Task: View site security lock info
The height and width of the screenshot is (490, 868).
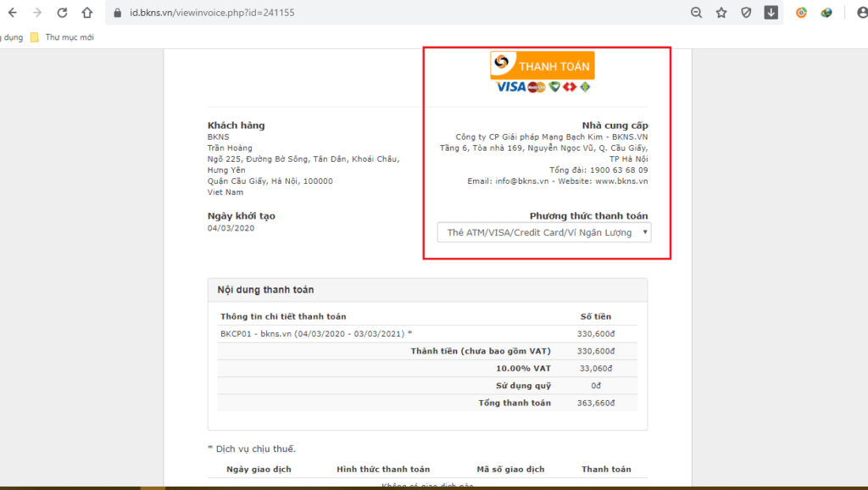Action: 117,13
